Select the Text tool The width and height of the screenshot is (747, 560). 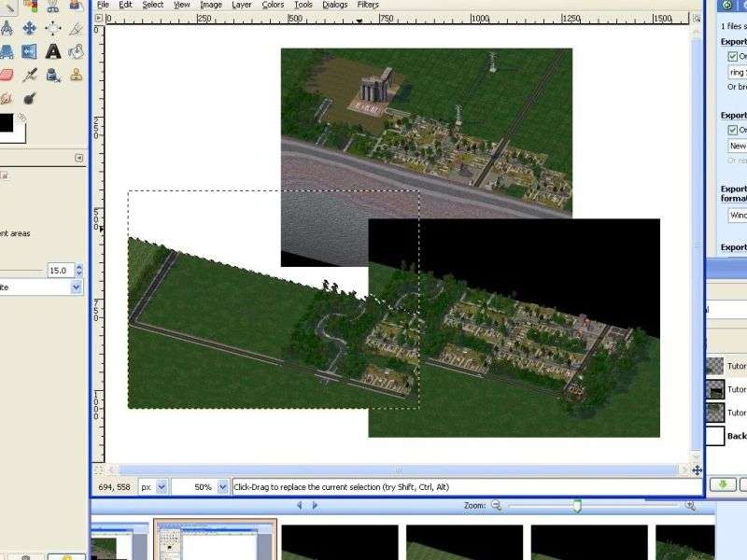[53, 51]
